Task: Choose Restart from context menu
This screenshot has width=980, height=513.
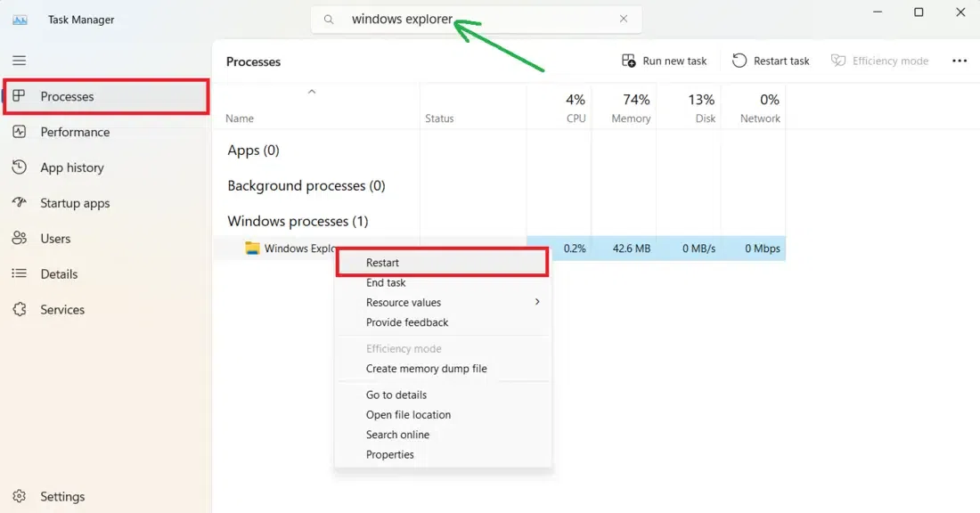Action: (443, 263)
